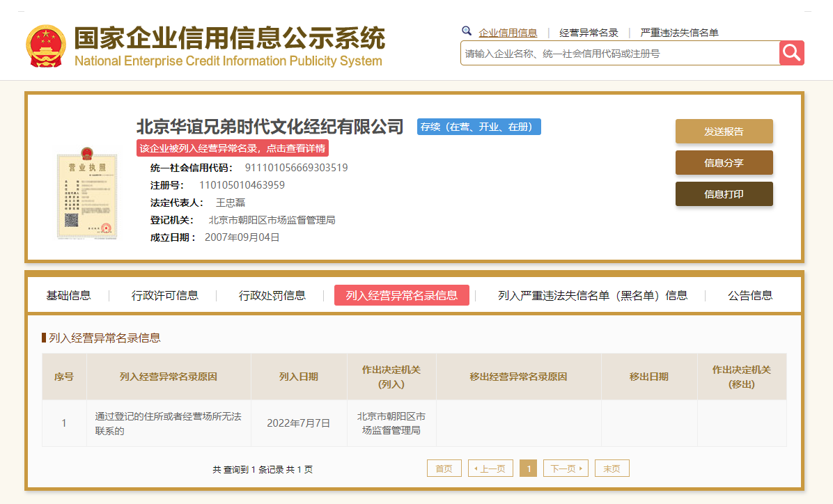Click the company name 北京华谊兄弟时代文化经纪有限公司
833x504 pixels.
[270, 127]
